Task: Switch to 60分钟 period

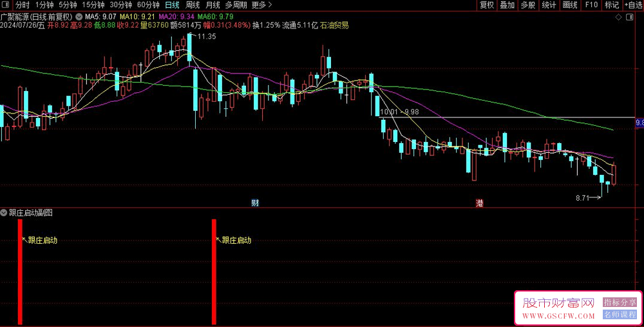Action: (x=148, y=5)
